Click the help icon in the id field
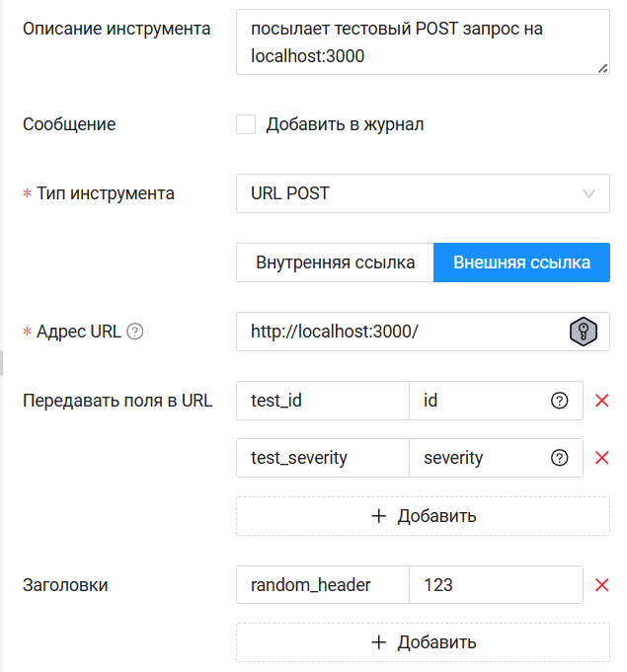Viewport: 627px width, 672px height. coord(560,401)
